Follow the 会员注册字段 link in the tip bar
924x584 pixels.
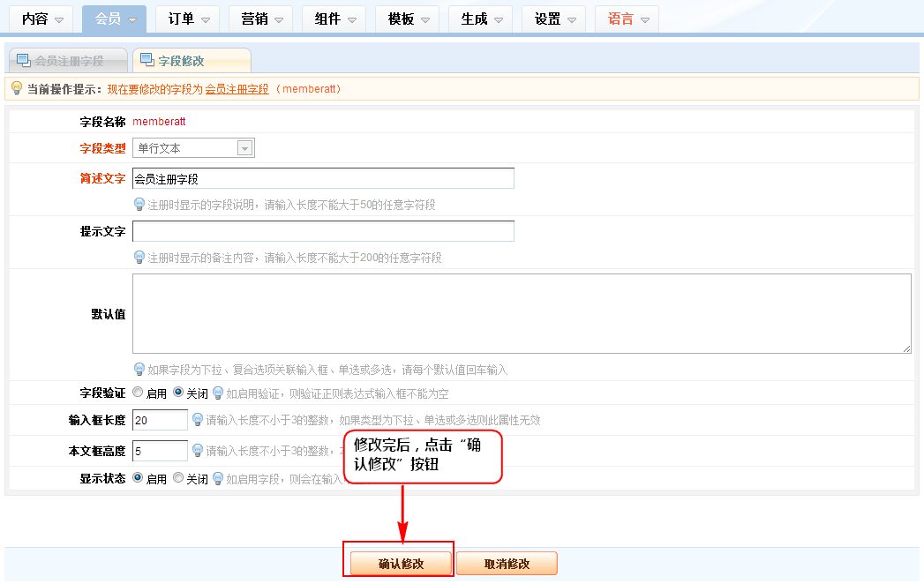237,89
